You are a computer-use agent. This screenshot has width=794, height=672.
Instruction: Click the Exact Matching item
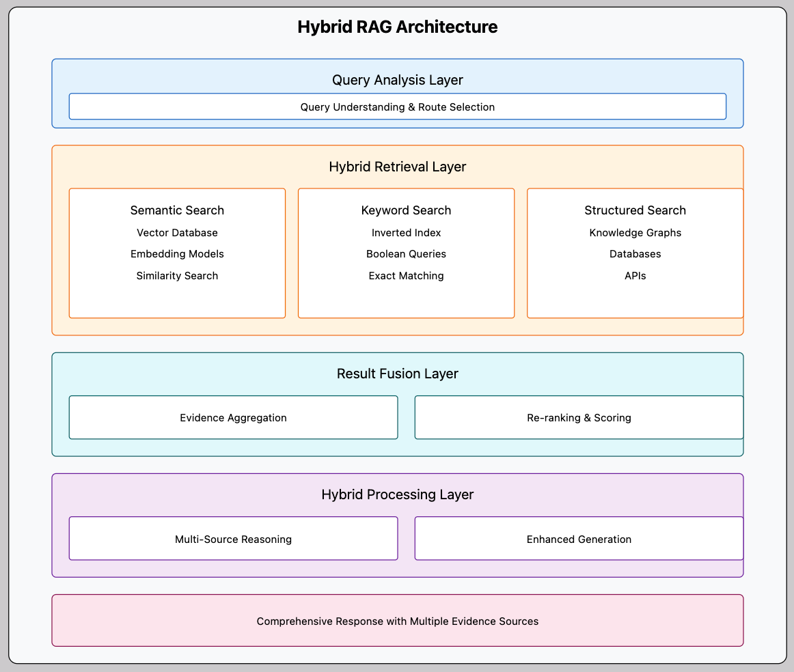(406, 276)
